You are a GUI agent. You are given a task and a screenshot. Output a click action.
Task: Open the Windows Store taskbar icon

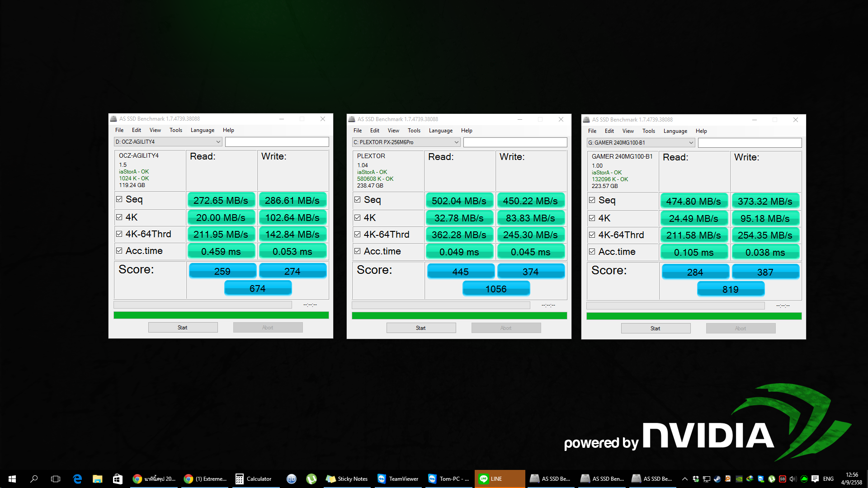click(118, 479)
